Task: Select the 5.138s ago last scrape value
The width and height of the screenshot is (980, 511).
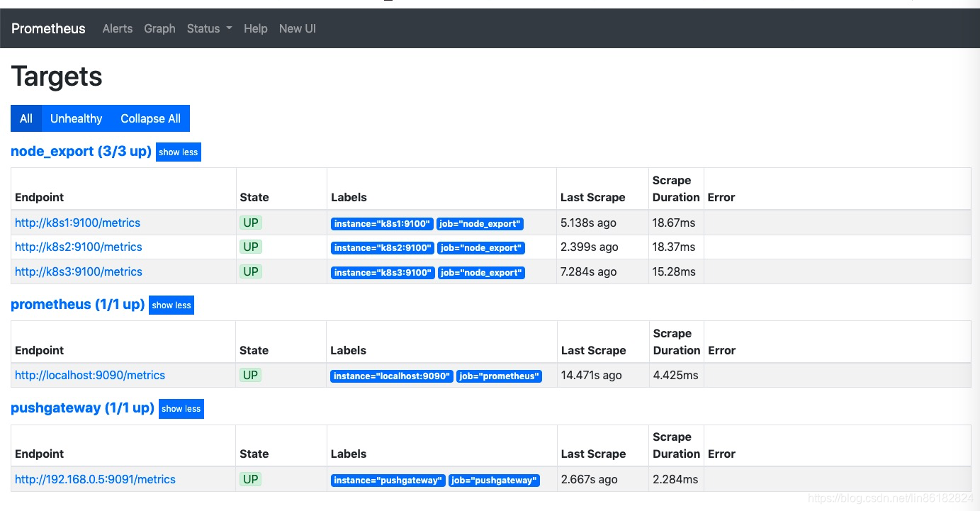Action: 589,223
